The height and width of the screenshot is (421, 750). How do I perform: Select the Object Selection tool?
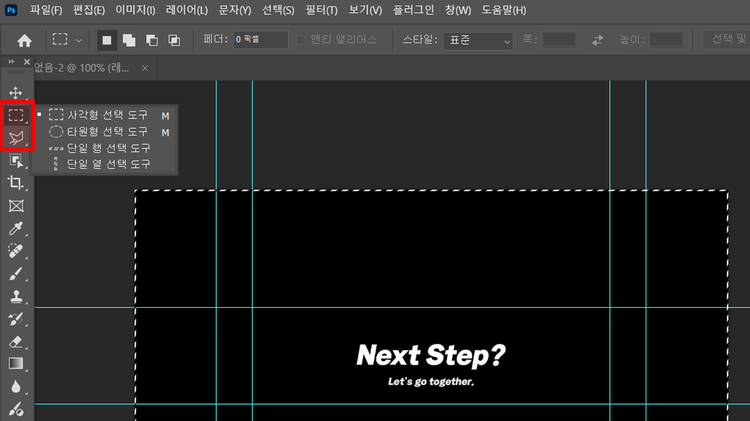coord(16,161)
